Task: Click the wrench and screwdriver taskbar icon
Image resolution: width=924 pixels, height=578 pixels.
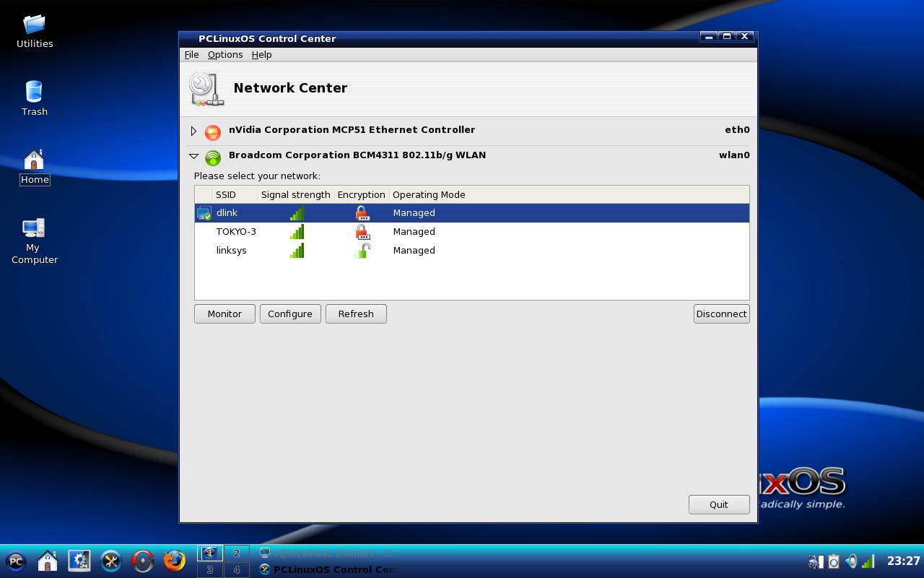Action: 111,561
